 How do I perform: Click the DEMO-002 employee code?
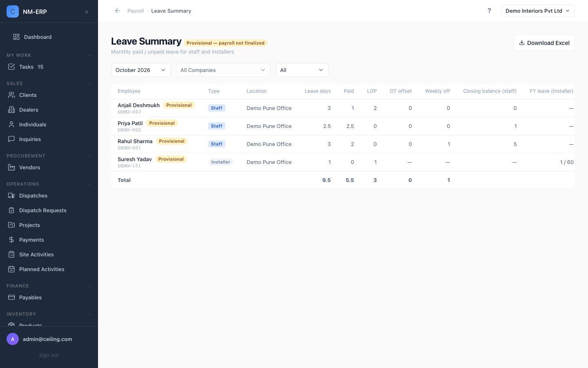[x=129, y=130]
